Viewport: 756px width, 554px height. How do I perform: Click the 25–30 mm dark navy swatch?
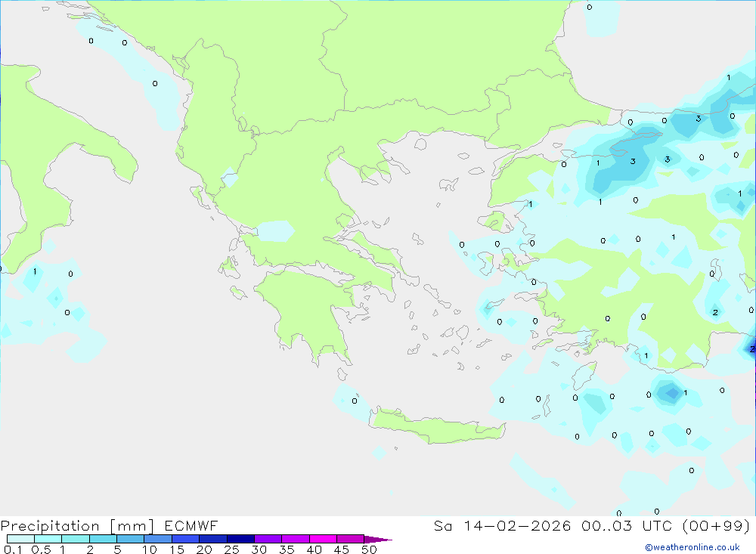(240, 539)
